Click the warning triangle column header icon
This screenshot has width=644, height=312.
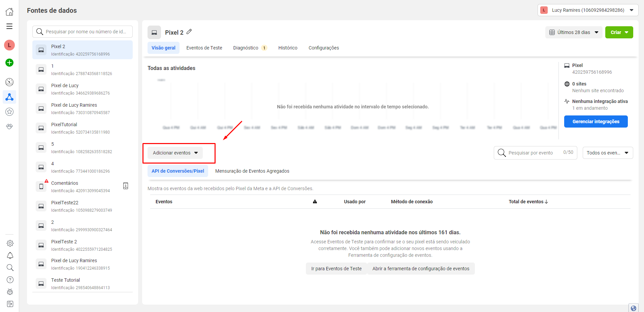[315, 202]
